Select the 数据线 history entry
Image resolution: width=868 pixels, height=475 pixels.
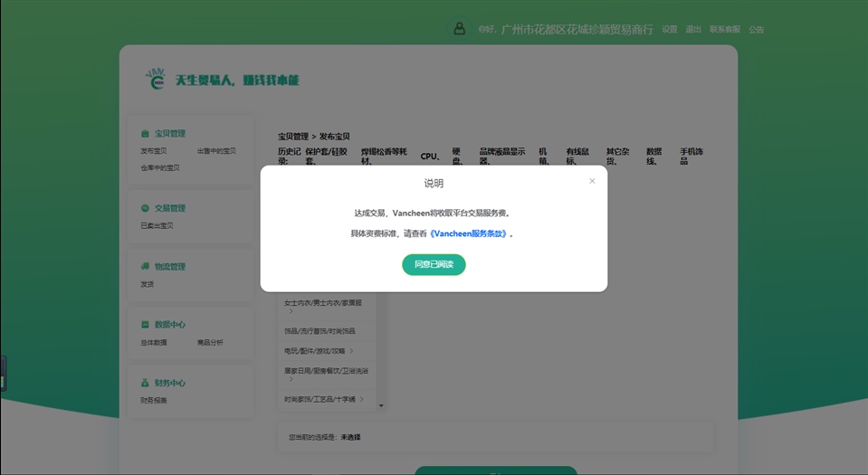[653, 157]
